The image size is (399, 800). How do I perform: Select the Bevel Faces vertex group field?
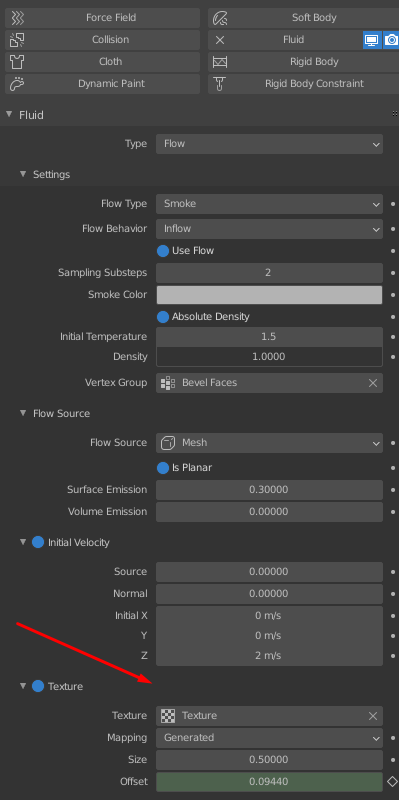tap(269, 383)
